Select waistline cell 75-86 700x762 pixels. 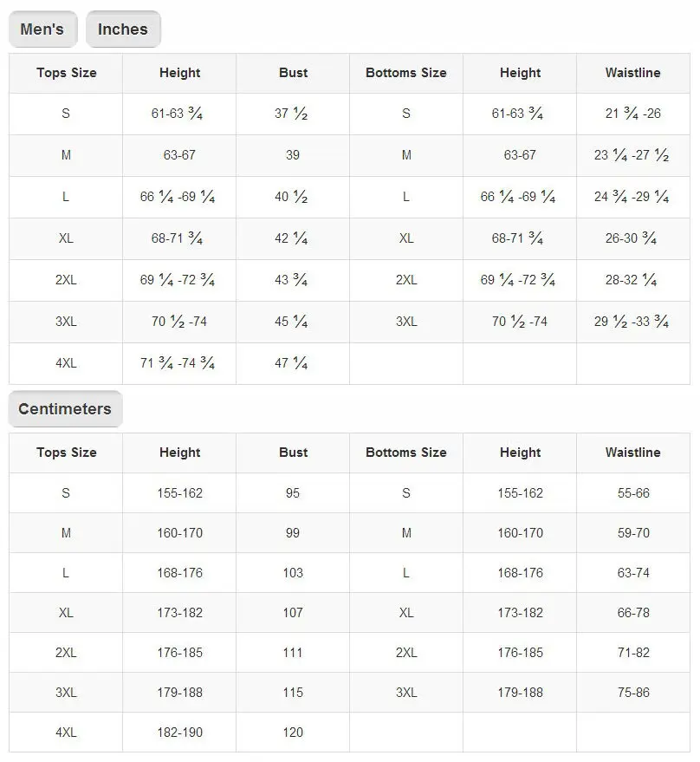click(x=633, y=693)
